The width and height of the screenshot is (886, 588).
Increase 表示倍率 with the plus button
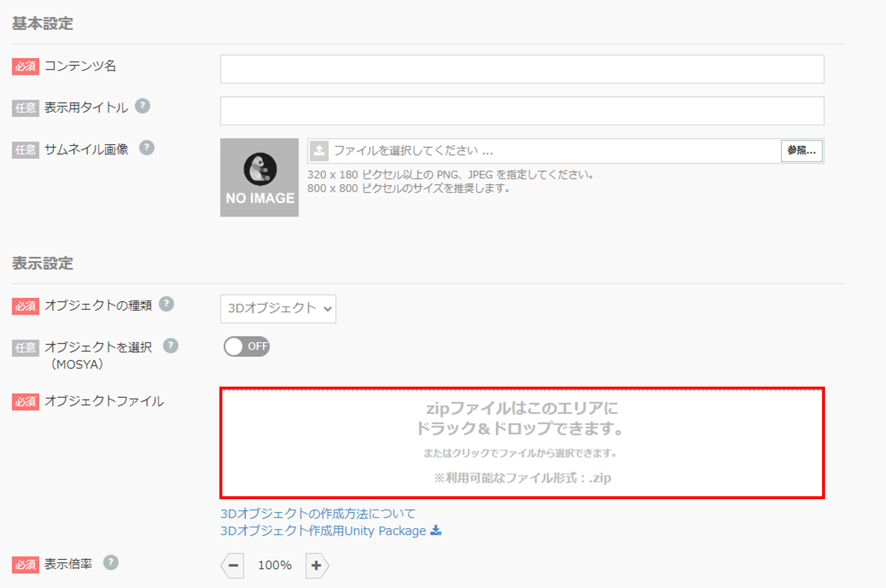click(x=317, y=565)
